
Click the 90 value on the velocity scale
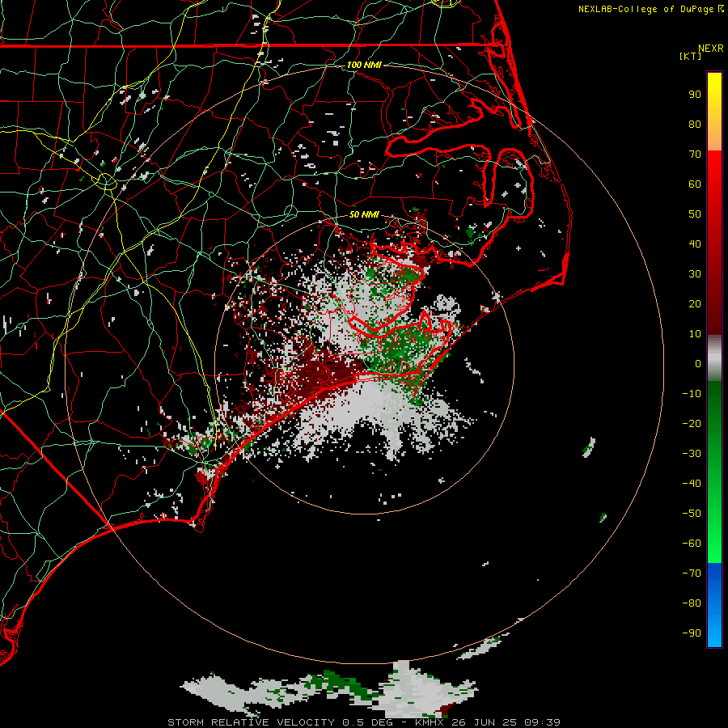coord(695,95)
